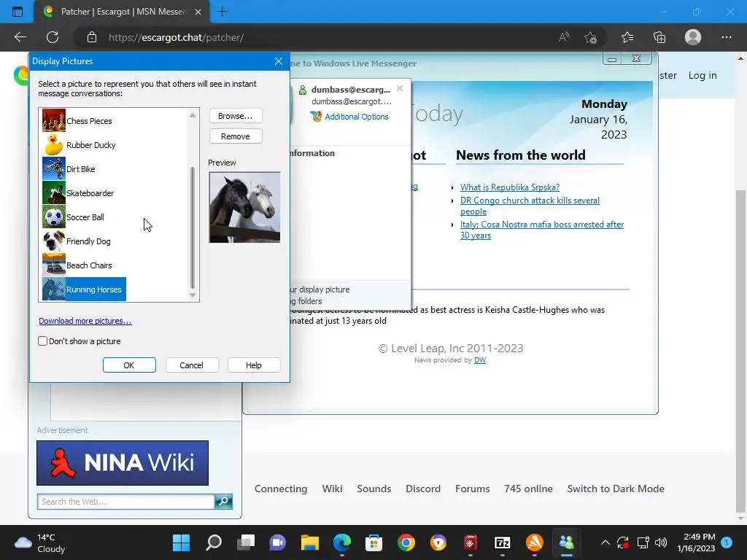
Task: Click the green account status icon
Action: [x=303, y=90]
